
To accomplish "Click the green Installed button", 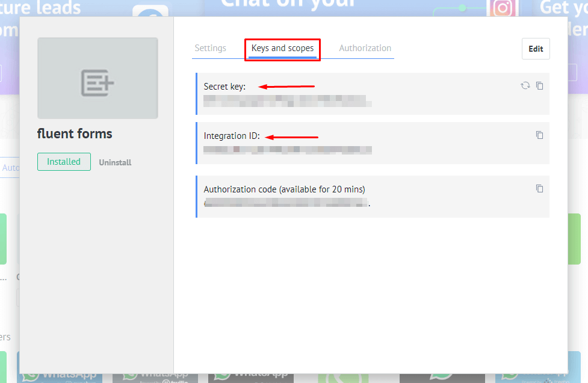I will (64, 162).
